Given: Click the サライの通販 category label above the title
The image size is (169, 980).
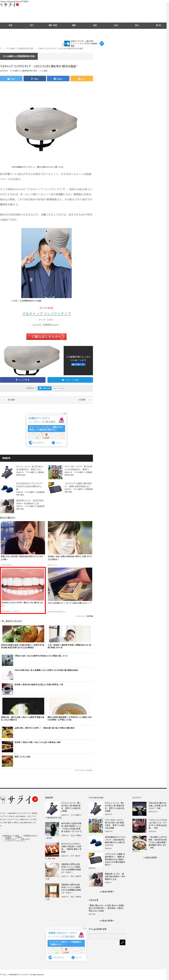Looking at the screenshot, I should pos(19,56).
